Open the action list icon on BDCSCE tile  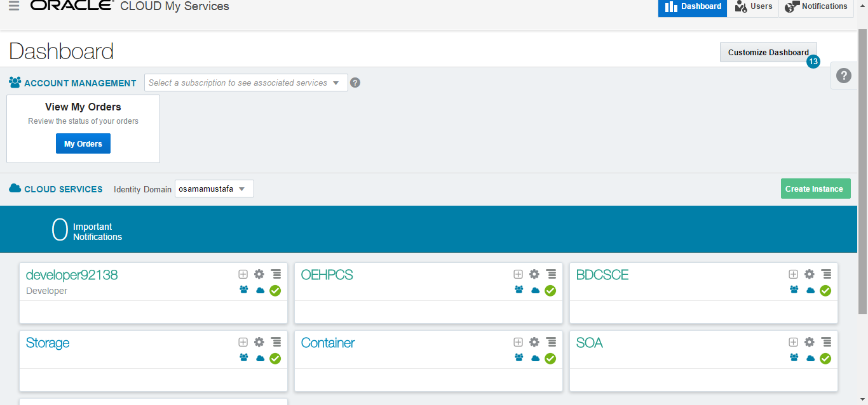[x=826, y=274]
